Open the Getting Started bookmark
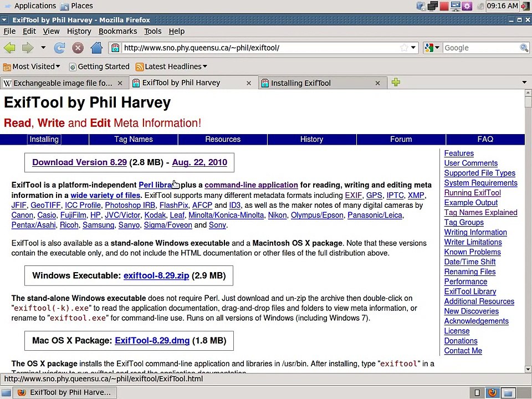This screenshot has width=532, height=399. [99, 66]
